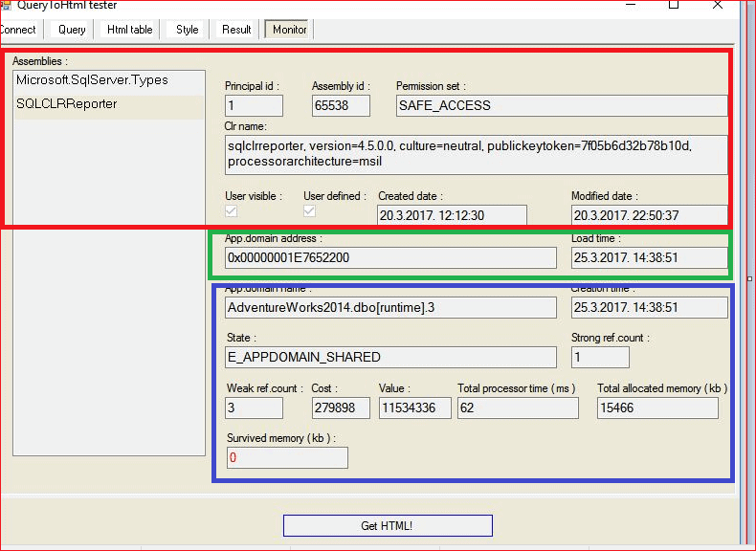
Task: Click the Assembly id field showing 65538
Action: click(x=341, y=105)
